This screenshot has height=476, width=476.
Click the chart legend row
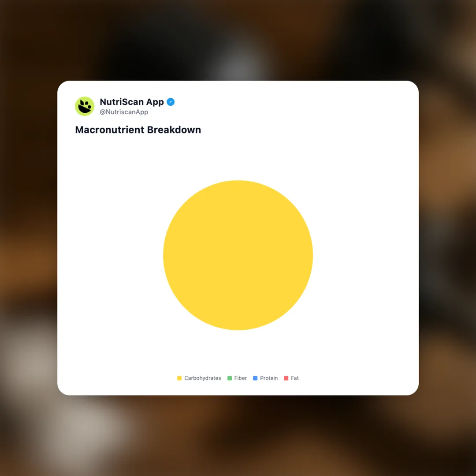[x=238, y=378]
